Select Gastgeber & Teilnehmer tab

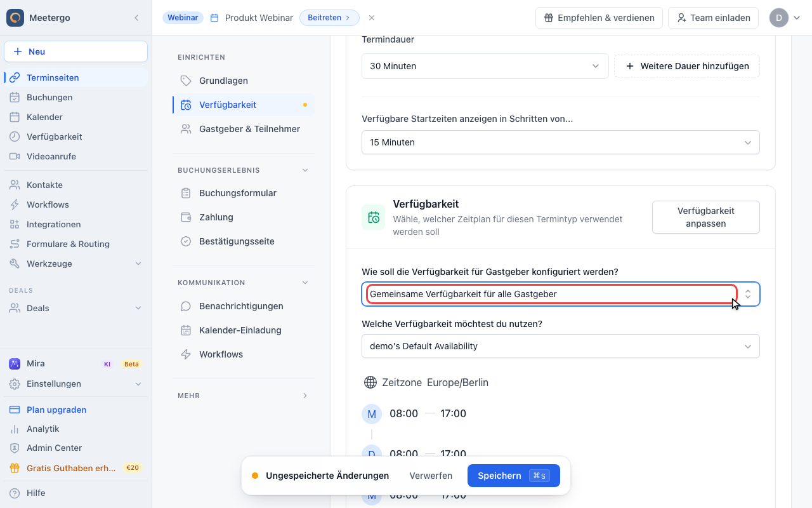pyautogui.click(x=244, y=129)
